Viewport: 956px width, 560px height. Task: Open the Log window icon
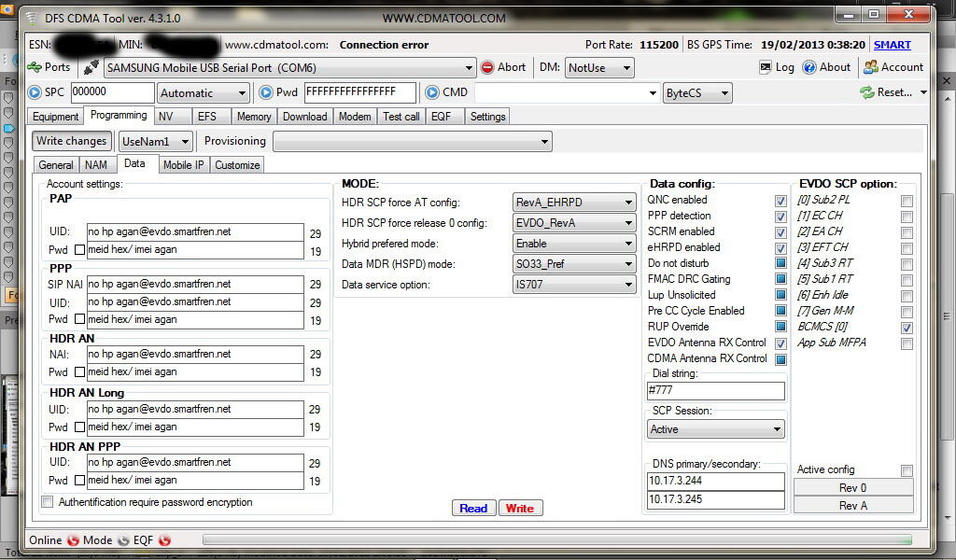(766, 67)
